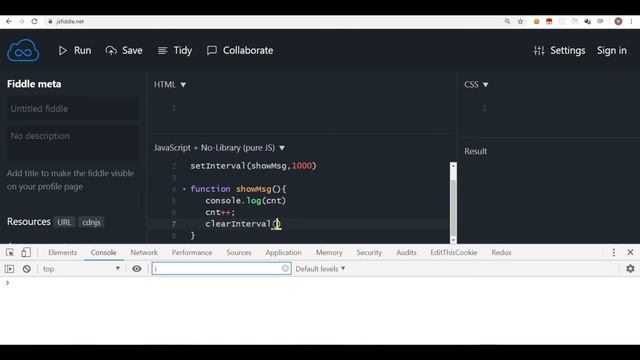
Task: Click the scrollbar up arrow in the JS editor
Action: click(x=453, y=166)
